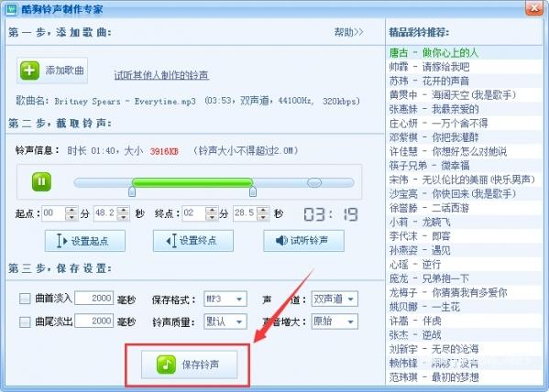The image size is (549, 392).
Task: Enable the 曲尾淡出 fade-out checkbox
Action: 25,321
